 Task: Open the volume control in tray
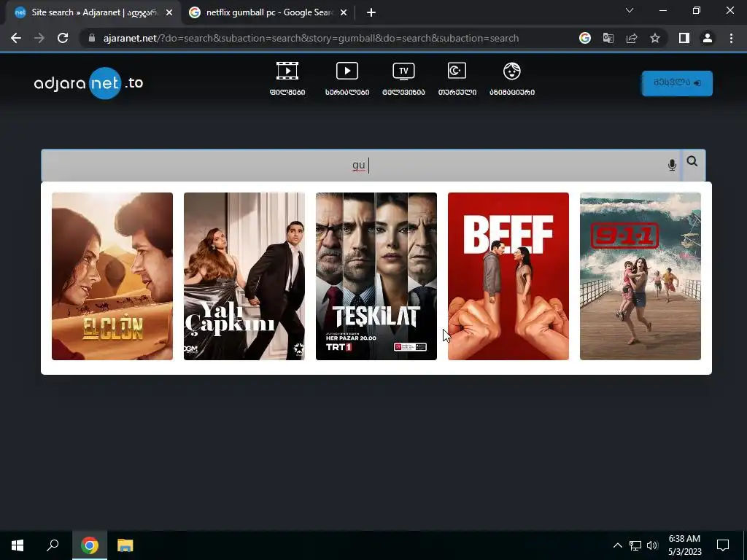click(652, 545)
